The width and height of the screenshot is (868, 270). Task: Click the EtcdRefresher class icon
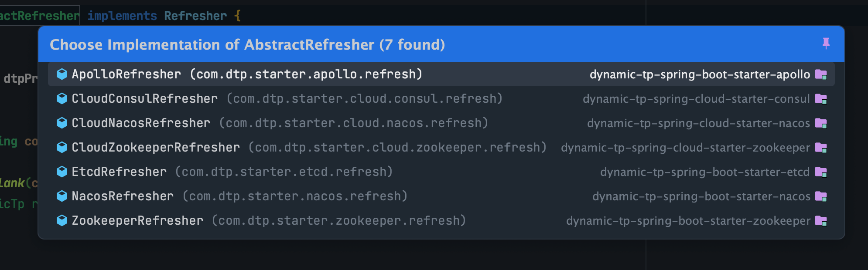[62, 172]
